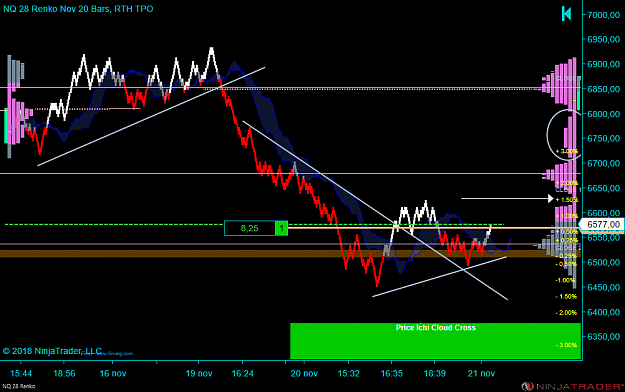
Task: Click the +1.50% yellow level label
Action: [566, 199]
